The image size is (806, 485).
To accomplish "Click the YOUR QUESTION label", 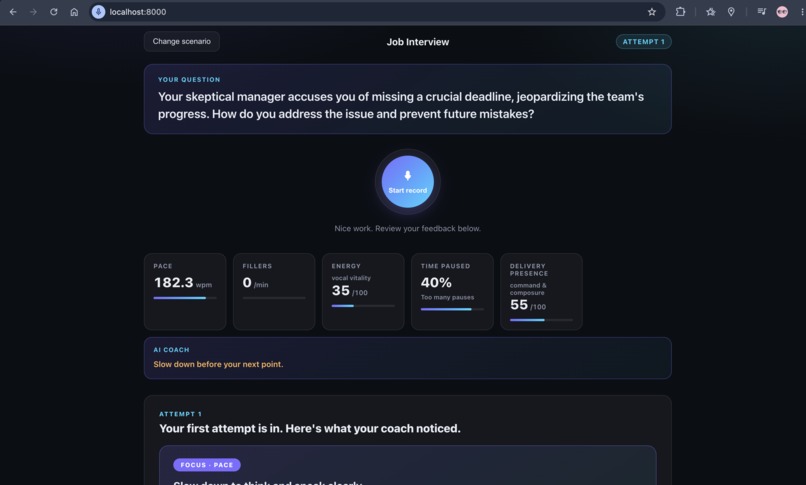I will (189, 80).
